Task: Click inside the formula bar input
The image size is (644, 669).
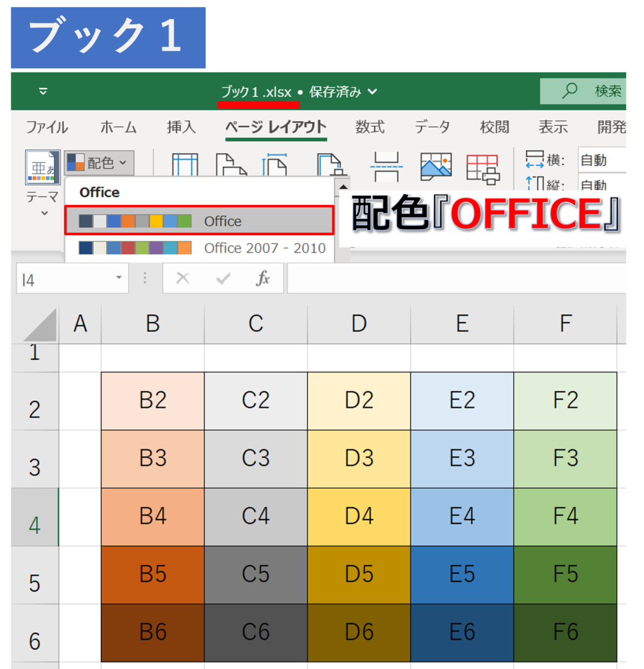Action: click(457, 278)
